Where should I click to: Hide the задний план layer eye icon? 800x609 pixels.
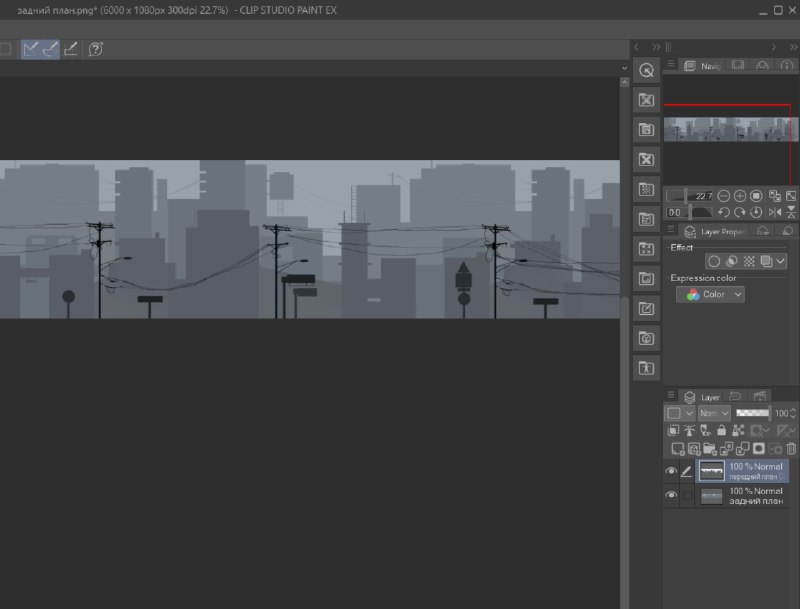pos(671,495)
